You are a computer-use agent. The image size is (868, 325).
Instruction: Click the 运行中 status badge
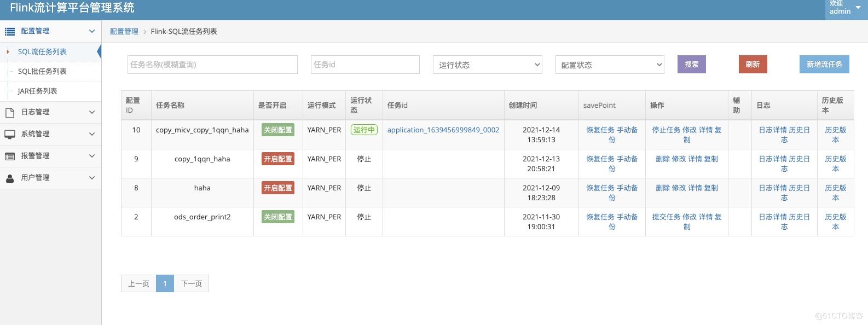coord(364,130)
